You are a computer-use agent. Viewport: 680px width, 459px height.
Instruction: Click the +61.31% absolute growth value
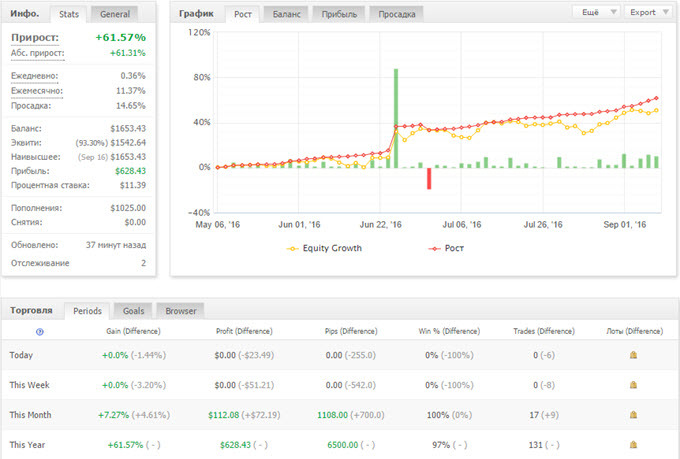(128, 53)
